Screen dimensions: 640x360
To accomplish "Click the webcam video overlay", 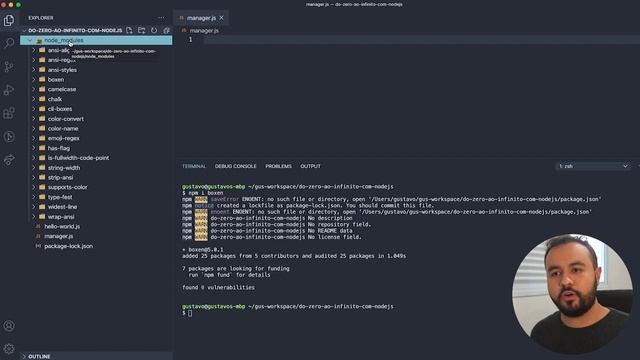I will 572,294.
